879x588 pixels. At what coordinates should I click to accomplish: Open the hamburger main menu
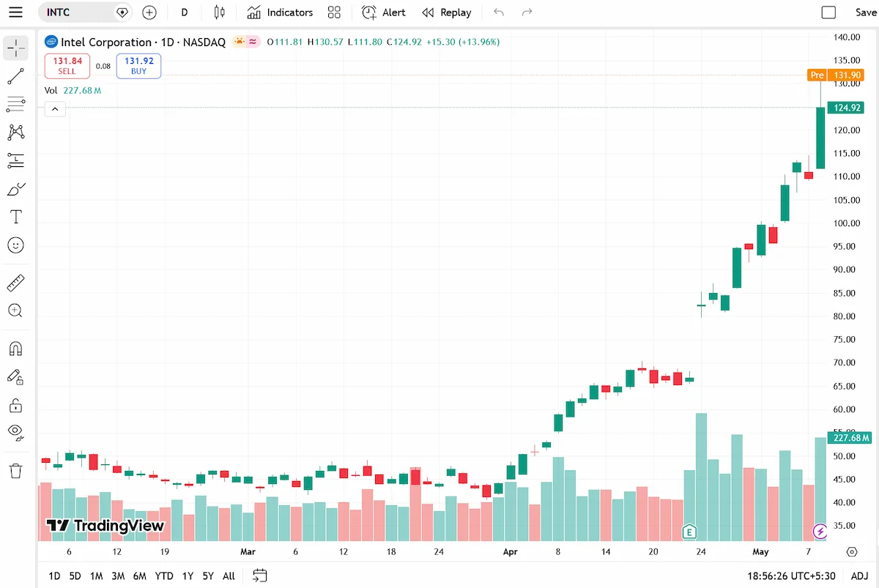click(x=15, y=12)
